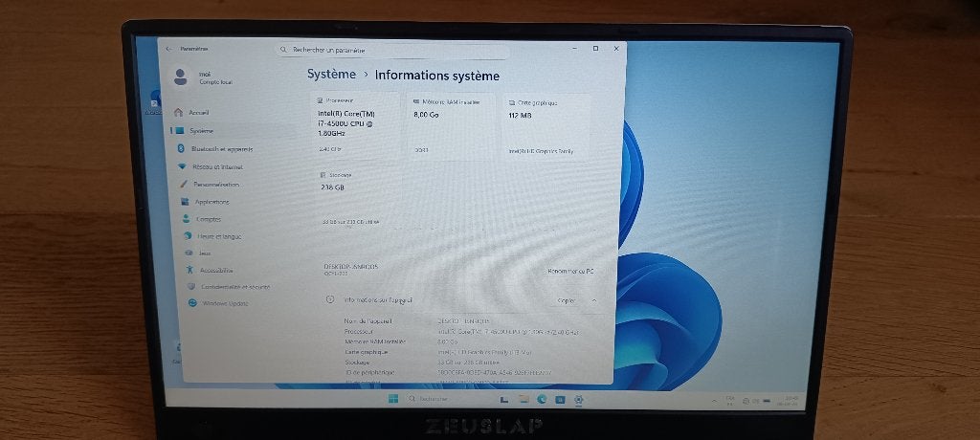The width and height of the screenshot is (980, 440).
Task: Launch Microsoft Edge from the taskbar
Action: 542,400
